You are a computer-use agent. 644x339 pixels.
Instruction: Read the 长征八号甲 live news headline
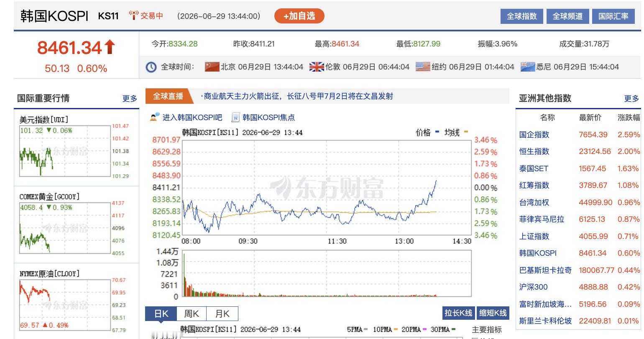[297, 96]
